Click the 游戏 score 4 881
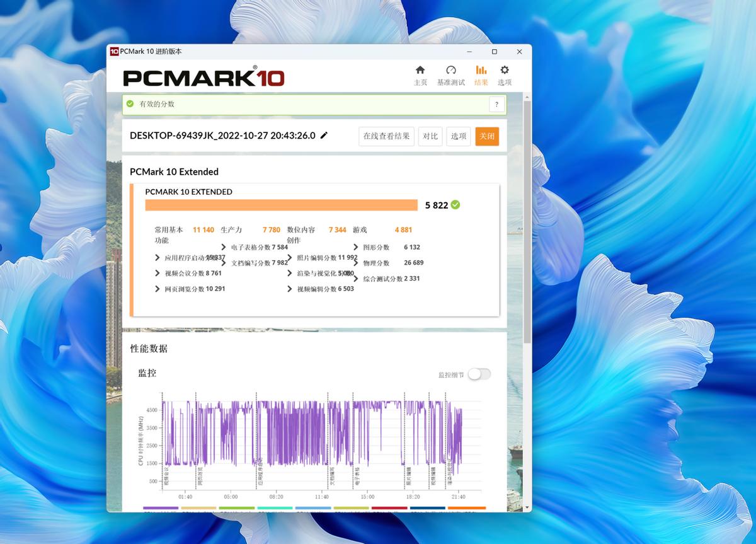This screenshot has width=756, height=544. point(403,230)
